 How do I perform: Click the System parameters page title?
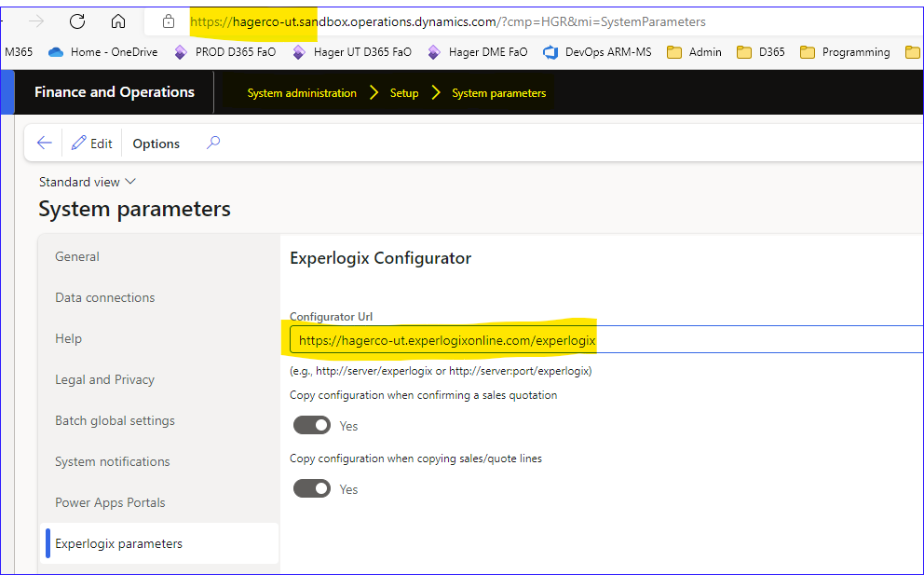(134, 209)
